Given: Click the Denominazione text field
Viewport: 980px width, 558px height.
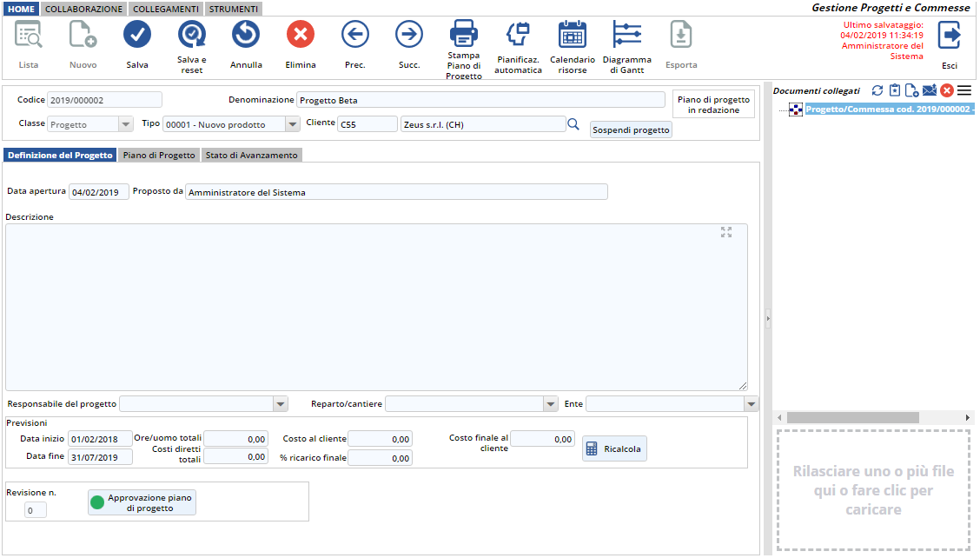Looking at the screenshot, I should pos(480,100).
